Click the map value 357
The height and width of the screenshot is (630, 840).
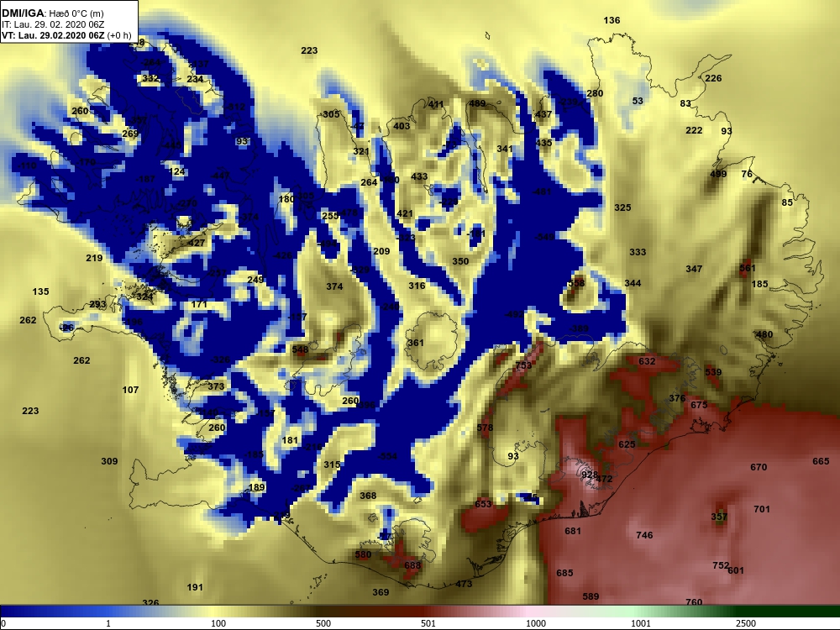720,517
